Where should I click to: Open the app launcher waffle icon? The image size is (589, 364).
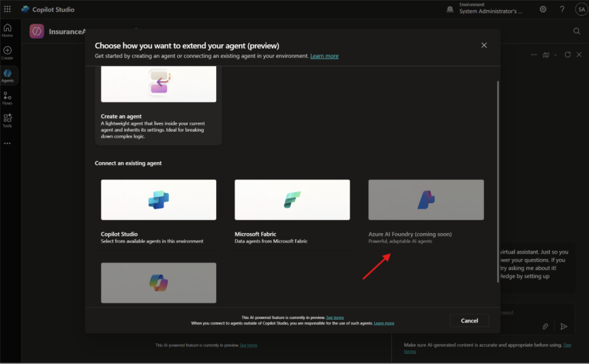coord(7,9)
